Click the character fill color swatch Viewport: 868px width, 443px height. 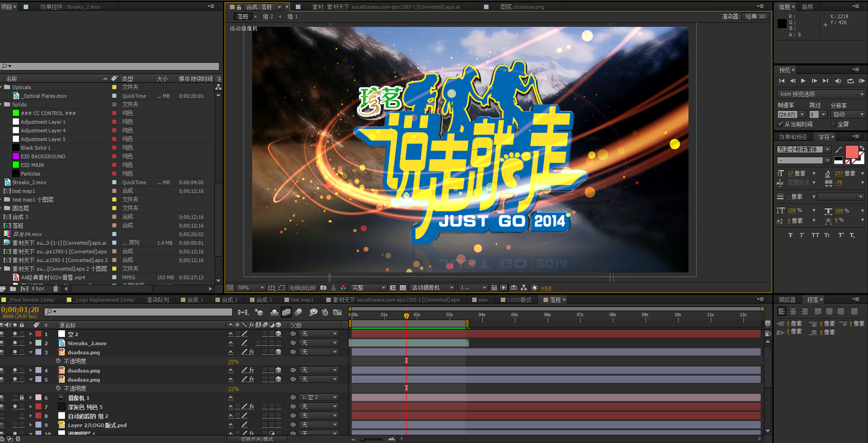tap(852, 152)
